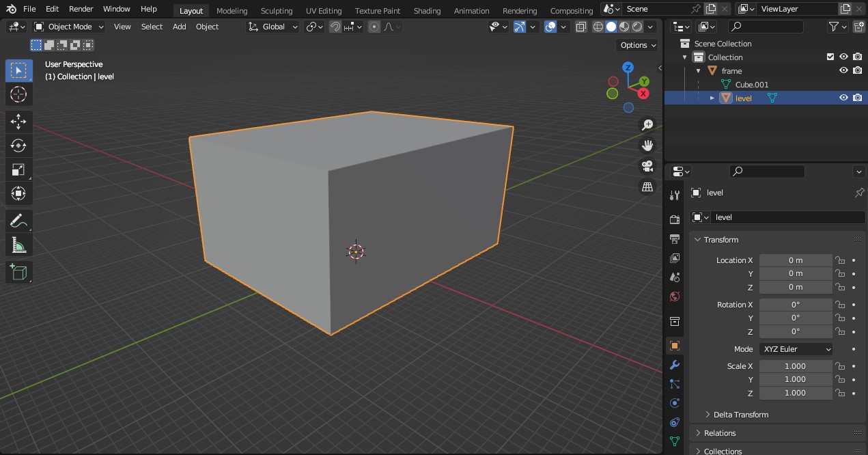Screen dimensions: 868x455
Task: Pin the properties editor context
Action: pos(859,193)
